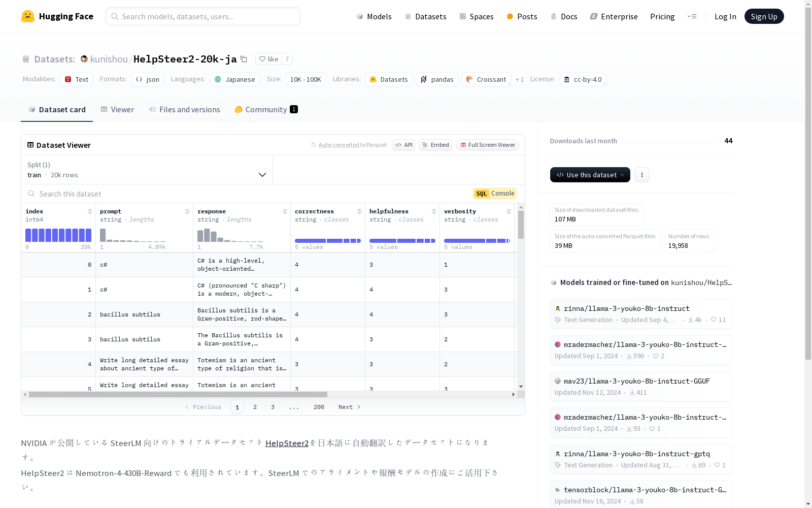The image size is (812, 508).
Task: Sort the correctness column
Action: click(359, 211)
